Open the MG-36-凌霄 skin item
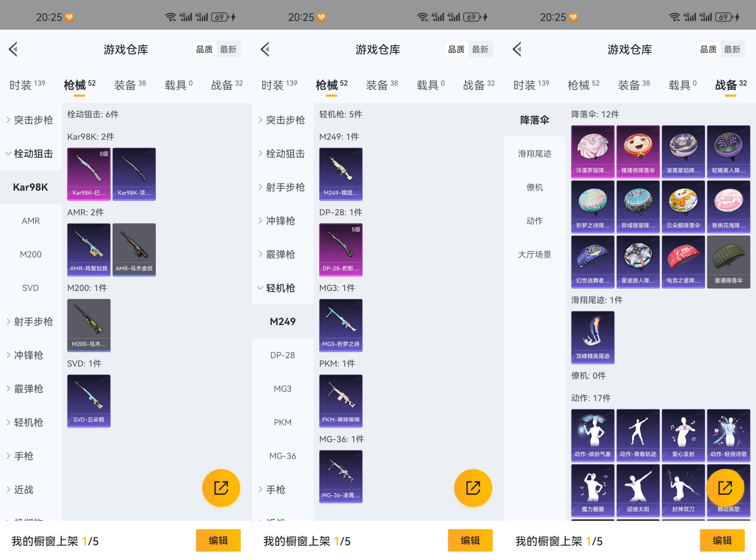 341,476
